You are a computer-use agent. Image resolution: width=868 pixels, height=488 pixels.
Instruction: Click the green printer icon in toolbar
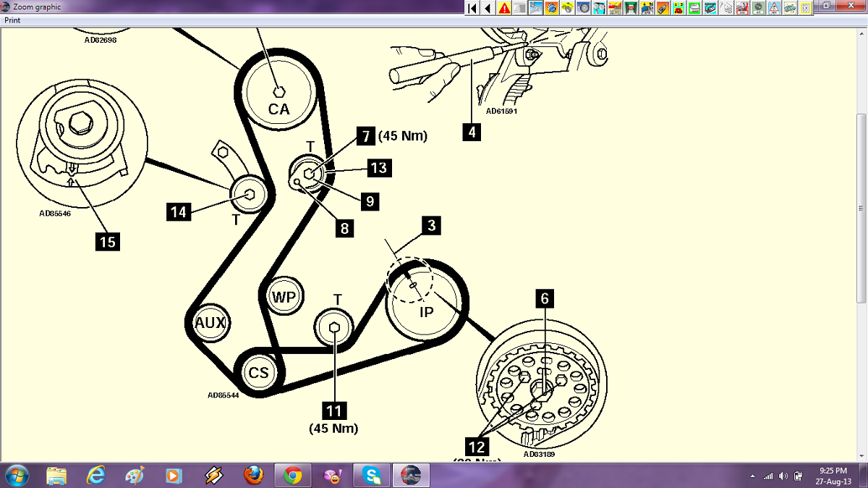point(694,8)
